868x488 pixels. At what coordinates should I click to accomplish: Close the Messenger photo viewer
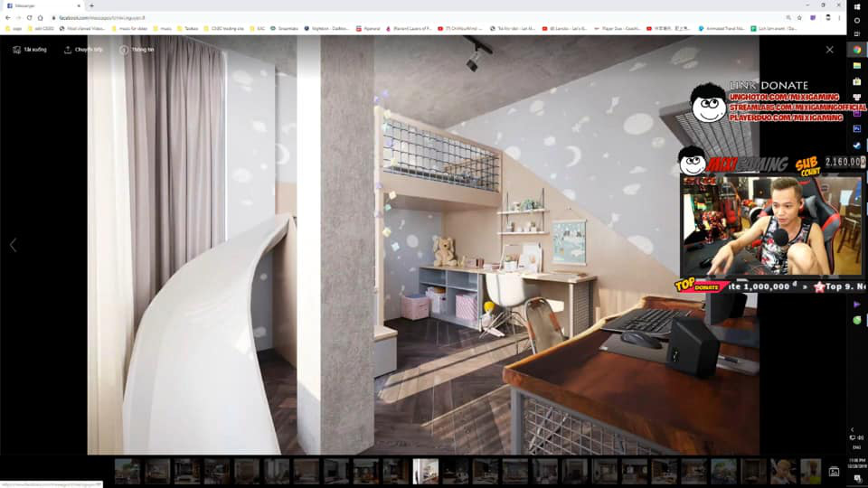point(829,50)
